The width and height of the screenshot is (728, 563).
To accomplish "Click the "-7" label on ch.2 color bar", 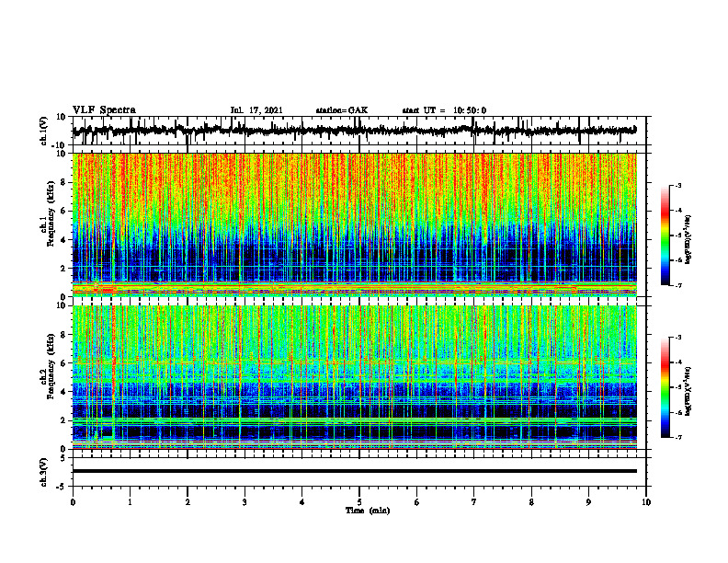I will click(x=678, y=438).
